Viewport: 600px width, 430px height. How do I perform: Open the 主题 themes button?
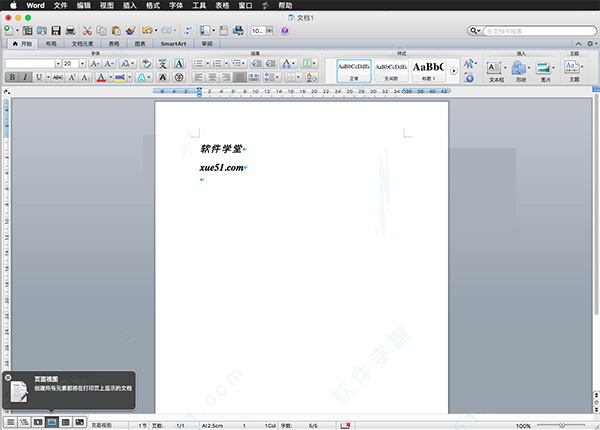click(574, 71)
